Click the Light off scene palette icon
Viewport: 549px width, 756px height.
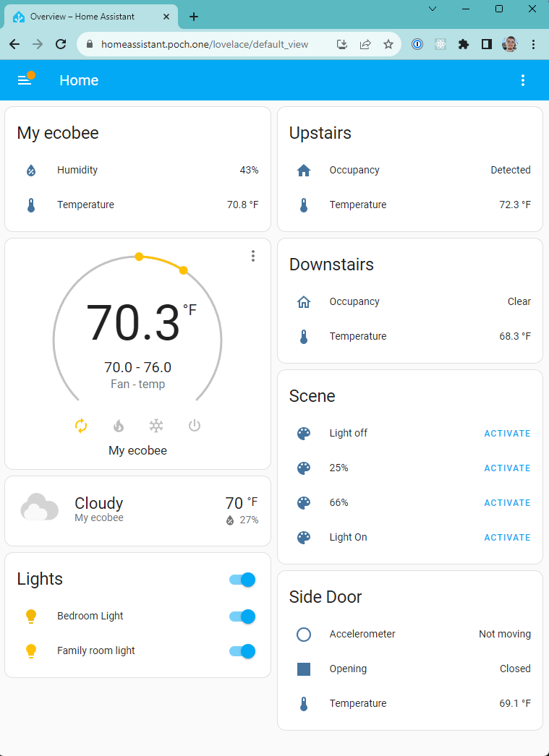(304, 434)
